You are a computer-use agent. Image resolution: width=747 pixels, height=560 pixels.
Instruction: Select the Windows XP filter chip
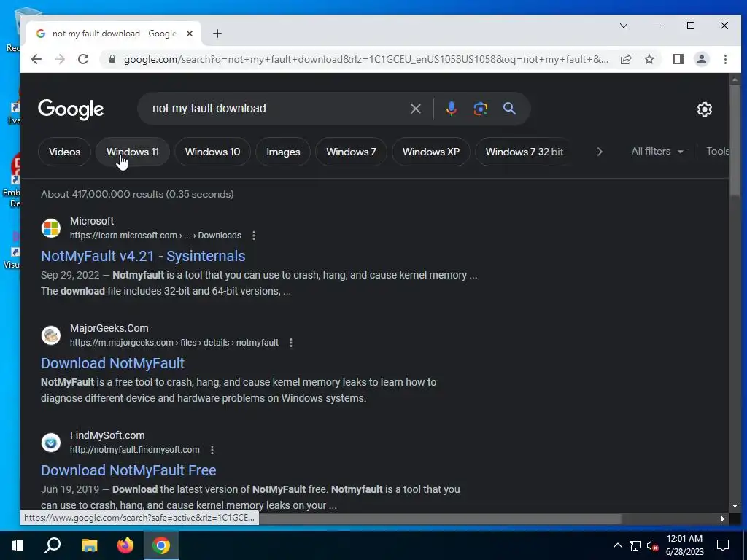(x=430, y=152)
